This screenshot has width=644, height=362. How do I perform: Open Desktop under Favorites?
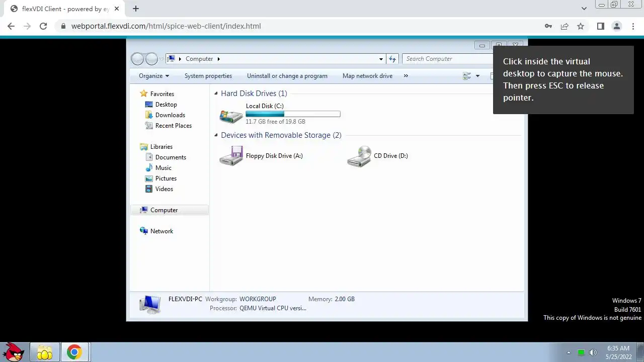pos(166,105)
